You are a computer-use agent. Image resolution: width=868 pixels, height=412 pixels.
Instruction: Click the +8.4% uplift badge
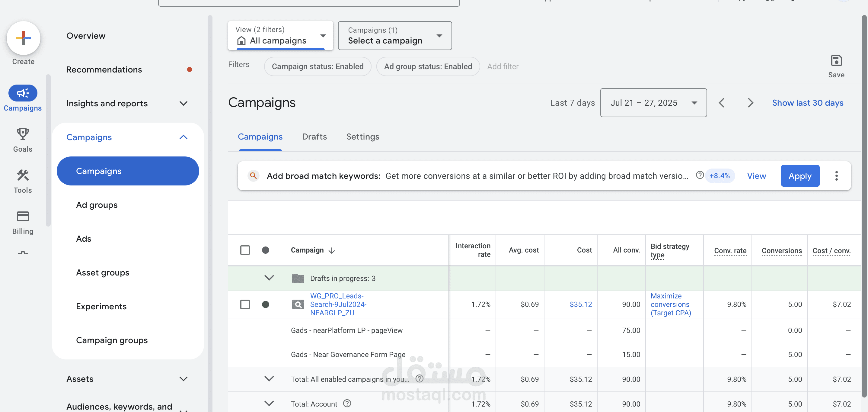pyautogui.click(x=720, y=176)
